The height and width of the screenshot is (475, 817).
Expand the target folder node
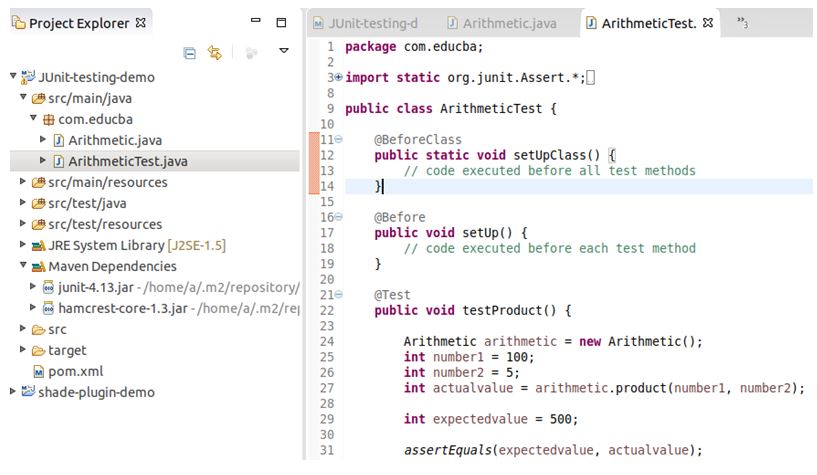[x=23, y=349]
